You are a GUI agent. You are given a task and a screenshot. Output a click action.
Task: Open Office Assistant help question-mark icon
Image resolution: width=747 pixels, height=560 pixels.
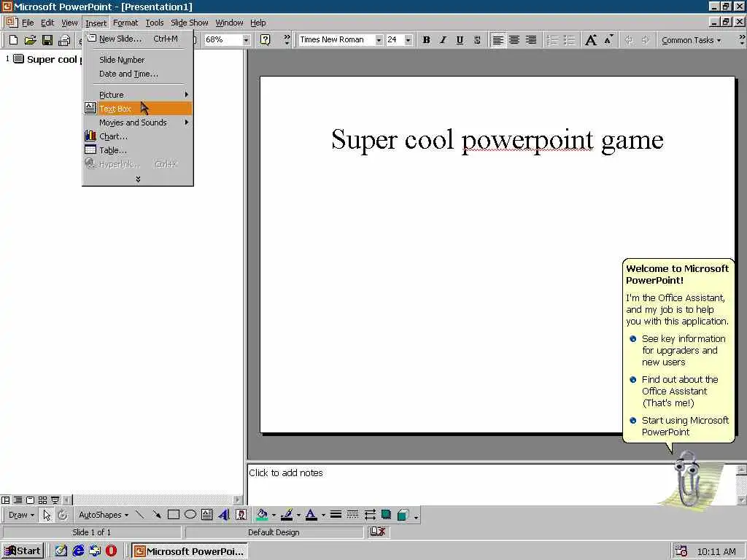[266, 40]
